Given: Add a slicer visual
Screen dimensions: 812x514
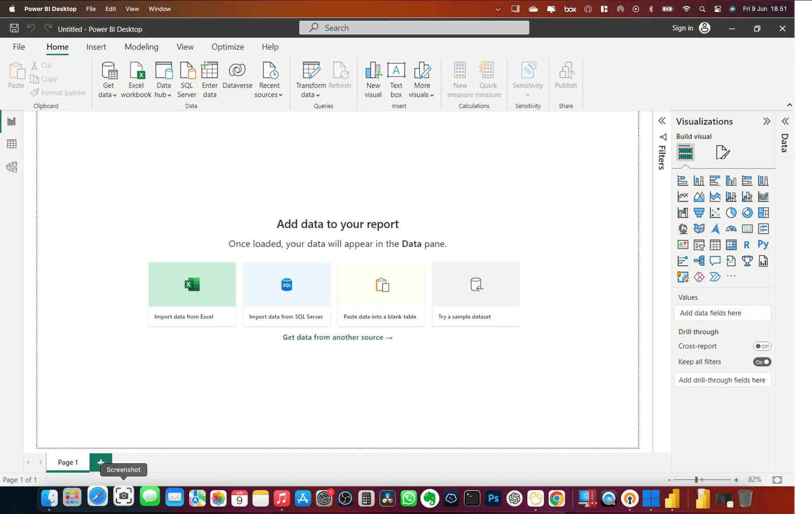Looking at the screenshot, I should point(699,245).
